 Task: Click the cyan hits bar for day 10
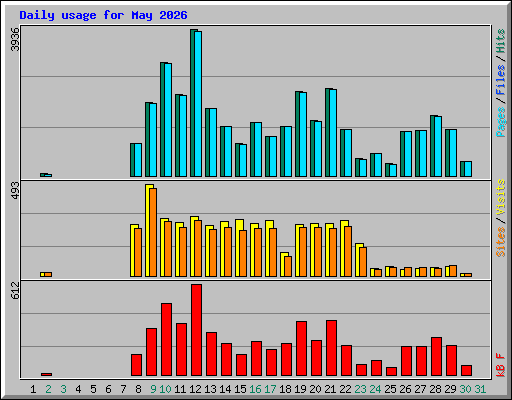coord(168,120)
